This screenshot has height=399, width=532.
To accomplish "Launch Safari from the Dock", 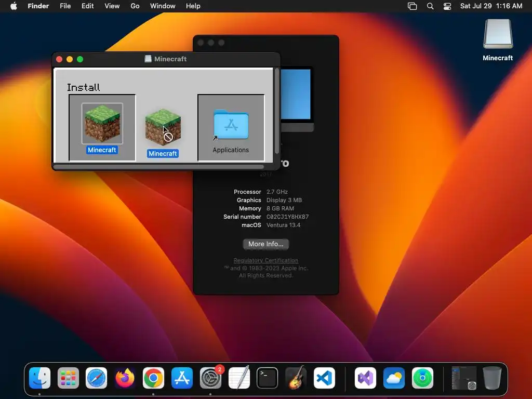I will click(96, 378).
